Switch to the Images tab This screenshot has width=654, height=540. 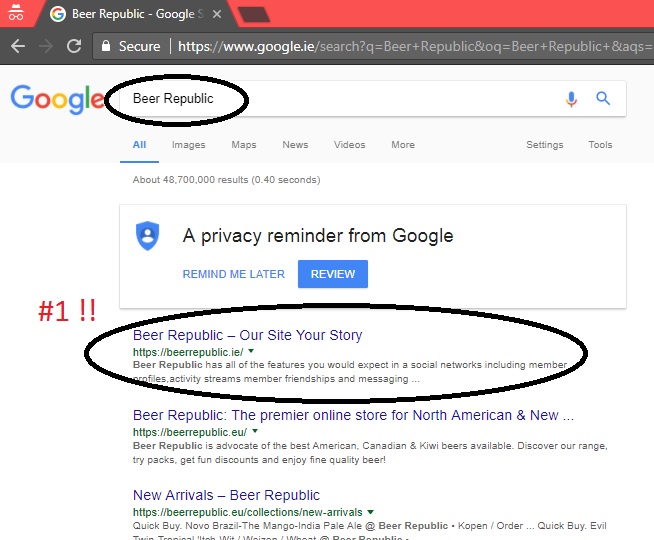[189, 145]
